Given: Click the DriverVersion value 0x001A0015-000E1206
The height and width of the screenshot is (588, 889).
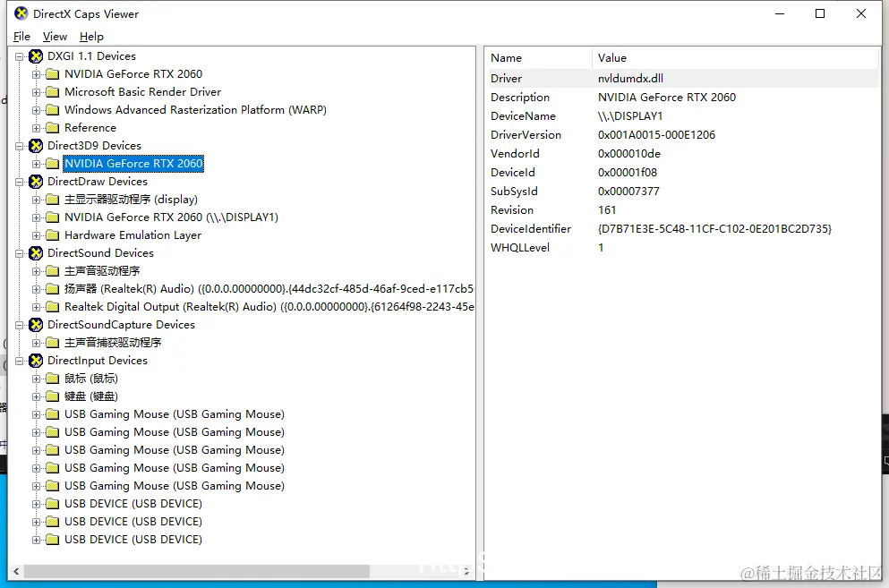Looking at the screenshot, I should (656, 135).
